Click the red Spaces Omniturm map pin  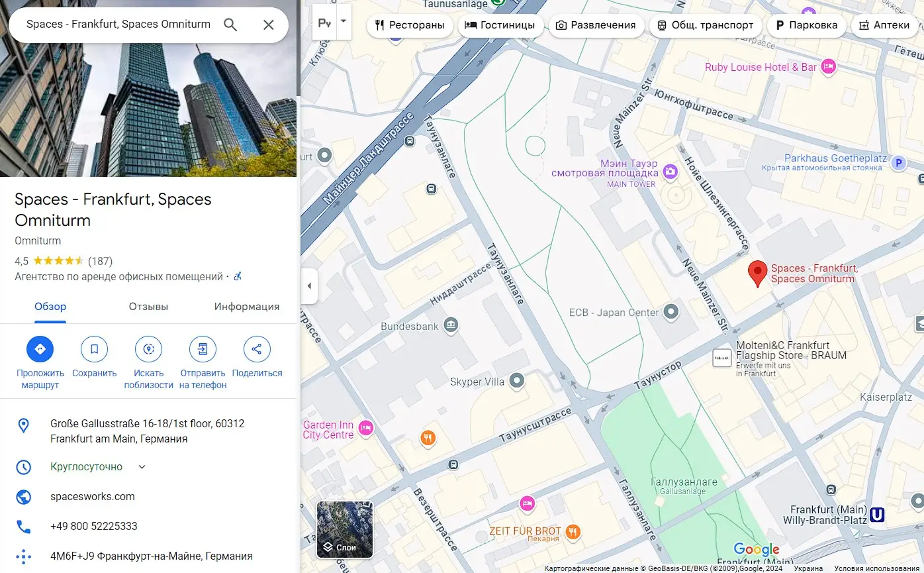tap(757, 273)
